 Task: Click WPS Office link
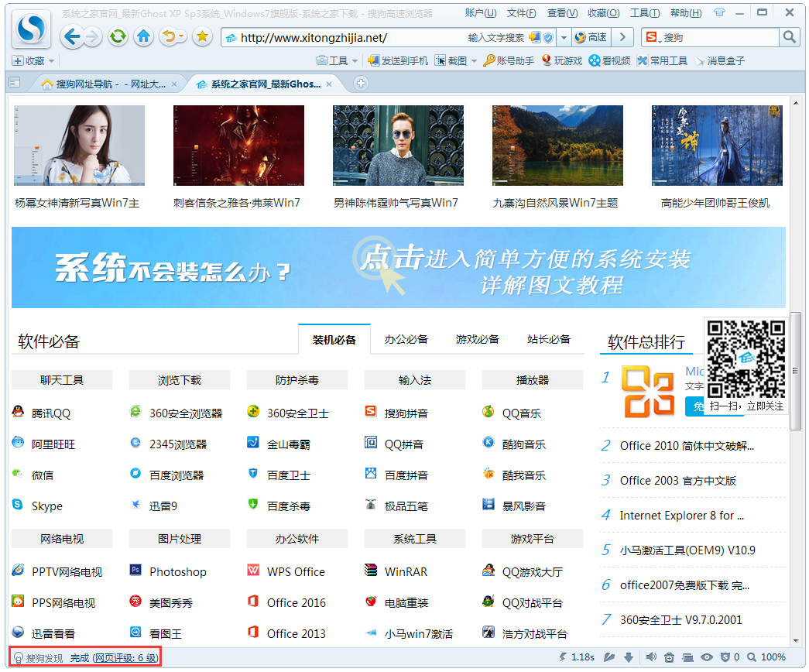(296, 571)
